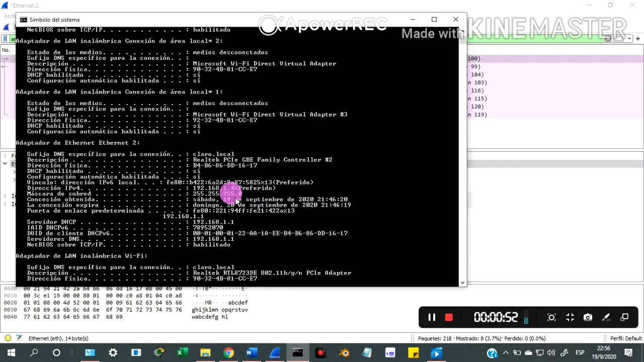Click 'Perfil: Default' in Wireshark status bar

click(626, 339)
